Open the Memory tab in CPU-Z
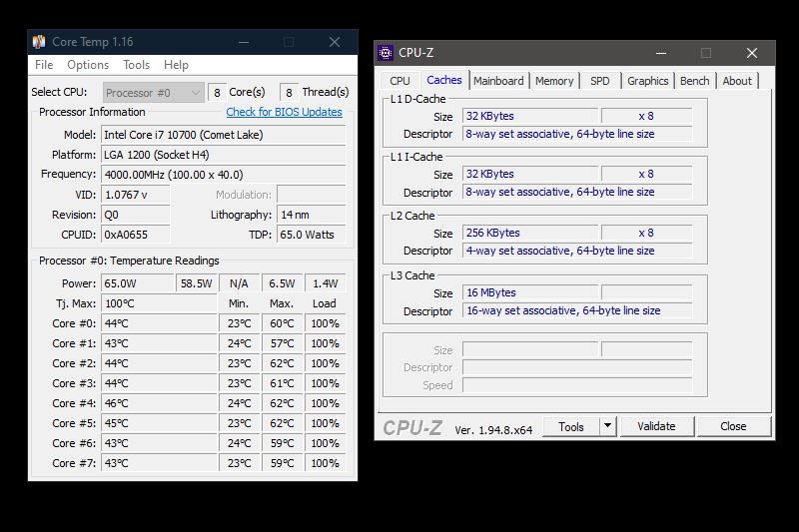 coord(554,81)
